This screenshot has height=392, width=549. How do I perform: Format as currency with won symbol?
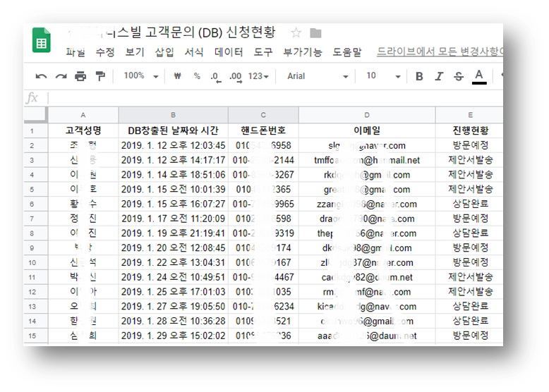tap(178, 76)
